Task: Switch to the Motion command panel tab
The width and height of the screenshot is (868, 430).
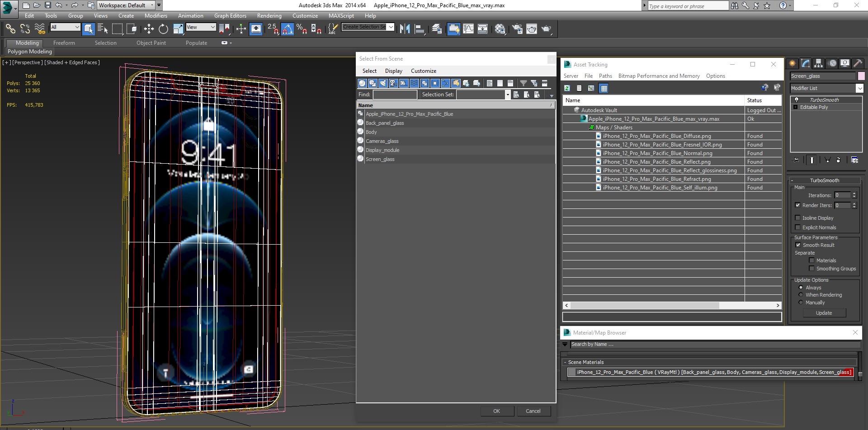Action: pyautogui.click(x=832, y=63)
